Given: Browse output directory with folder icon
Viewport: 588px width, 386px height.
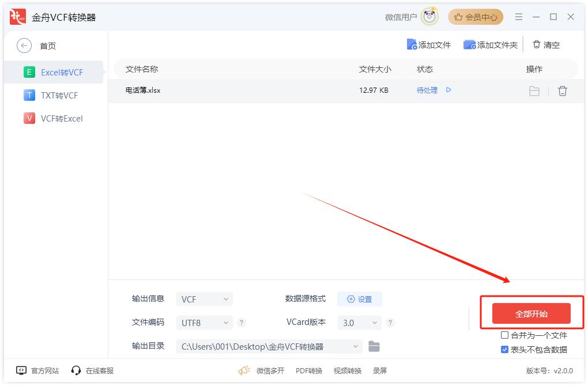Looking at the screenshot, I should (374, 346).
